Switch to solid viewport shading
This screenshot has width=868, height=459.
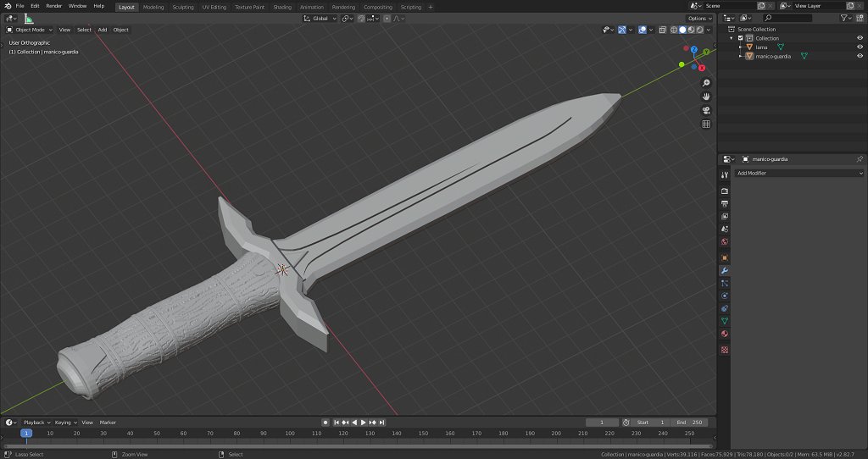[682, 30]
